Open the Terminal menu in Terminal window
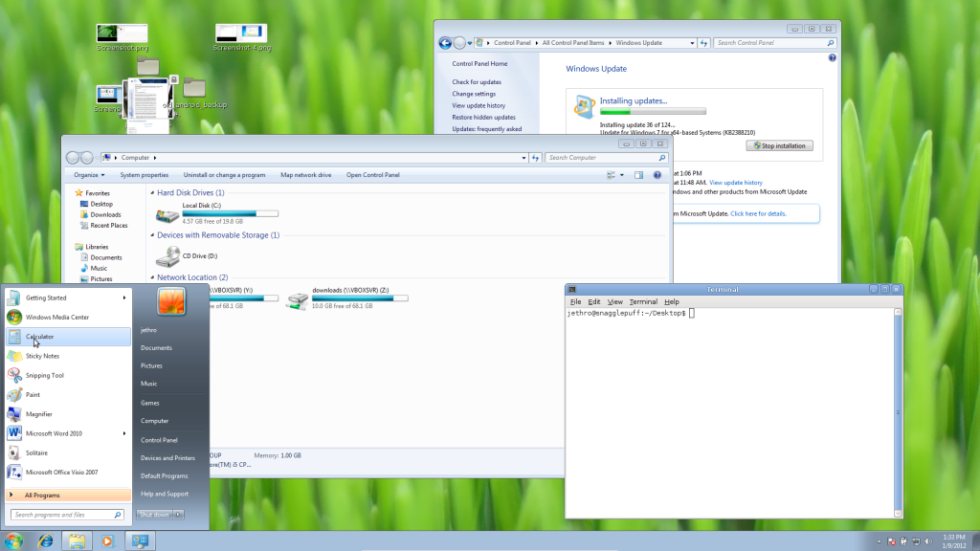The width and height of the screenshot is (980, 551). click(x=643, y=301)
